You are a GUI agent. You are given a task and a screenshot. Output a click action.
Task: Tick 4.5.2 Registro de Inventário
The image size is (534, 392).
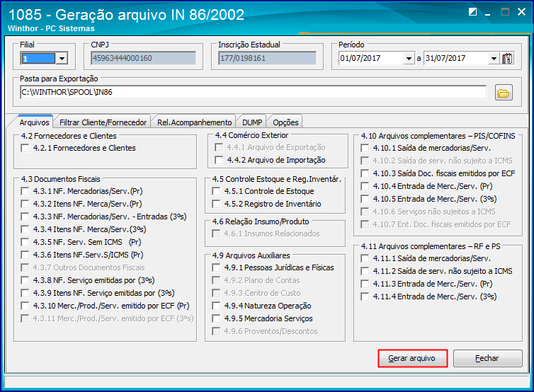[x=216, y=204]
